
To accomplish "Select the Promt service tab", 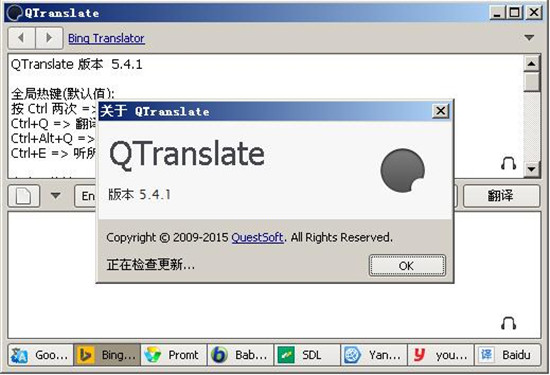I will coord(174,355).
